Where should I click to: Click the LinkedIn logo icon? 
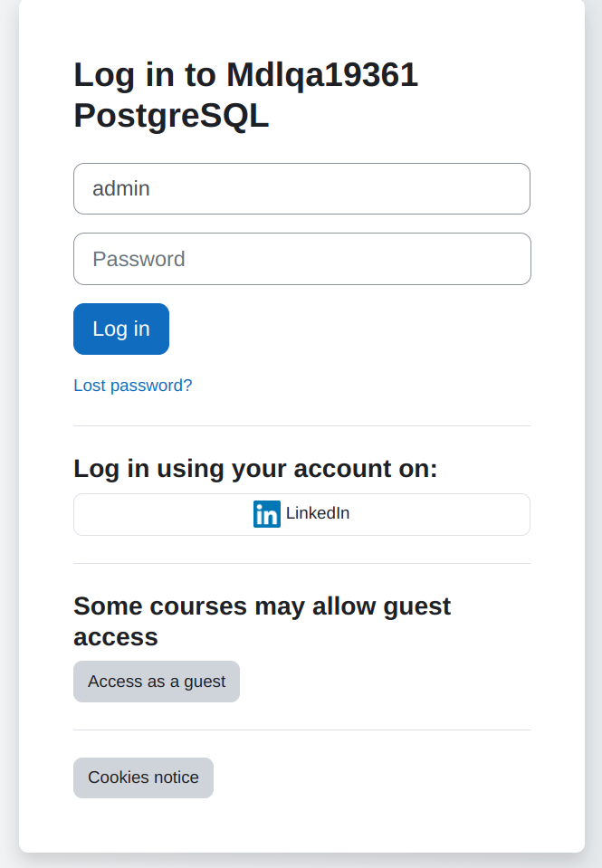(267, 514)
